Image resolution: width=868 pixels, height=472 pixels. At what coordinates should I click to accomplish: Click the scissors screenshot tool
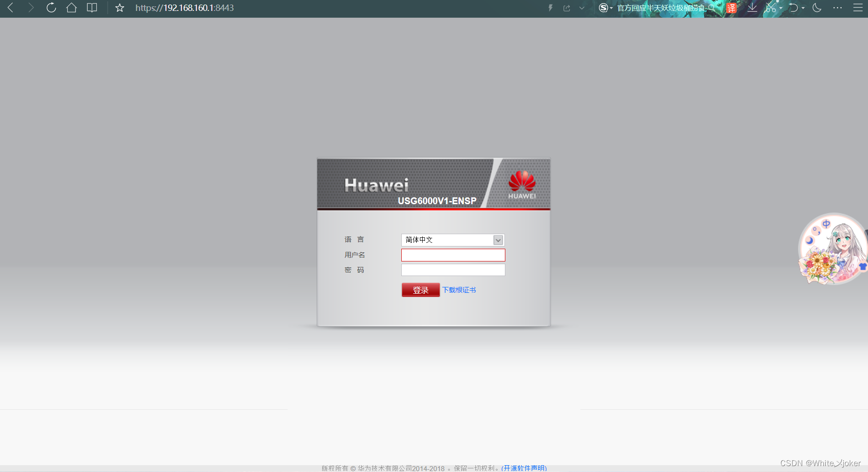click(x=771, y=8)
